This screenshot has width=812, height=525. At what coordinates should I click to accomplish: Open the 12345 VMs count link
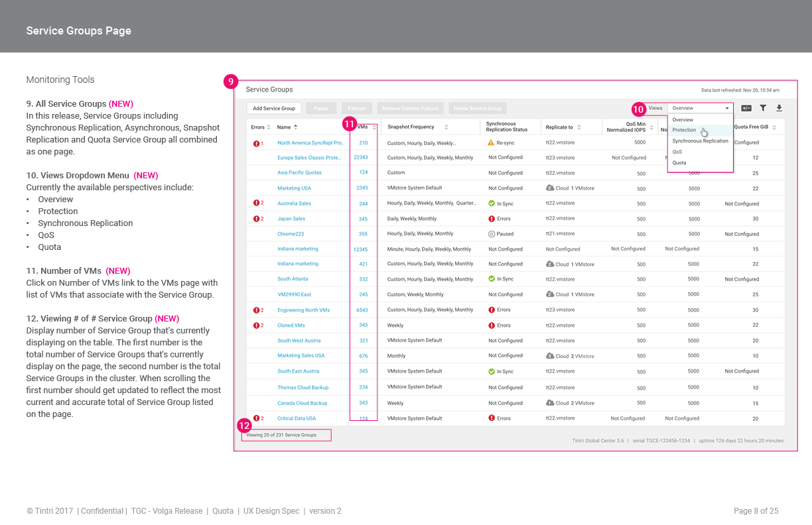pos(361,249)
